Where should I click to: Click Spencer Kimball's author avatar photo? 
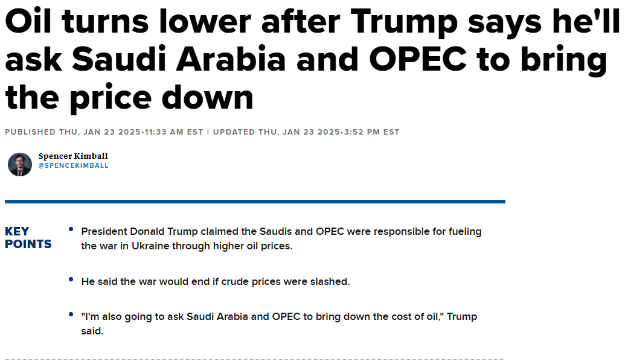[20, 165]
